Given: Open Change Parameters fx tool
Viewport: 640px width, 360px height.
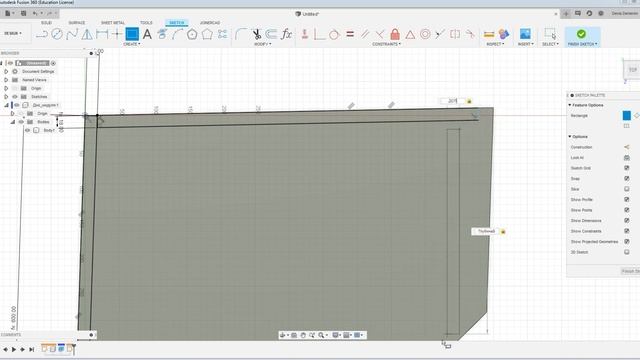Looking at the screenshot, I should click(x=287, y=34).
